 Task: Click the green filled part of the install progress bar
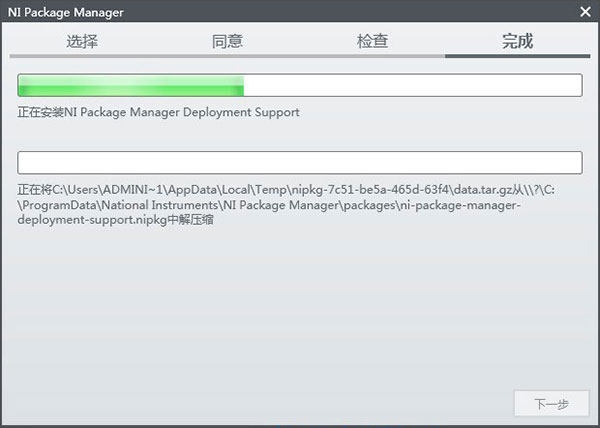(130, 85)
